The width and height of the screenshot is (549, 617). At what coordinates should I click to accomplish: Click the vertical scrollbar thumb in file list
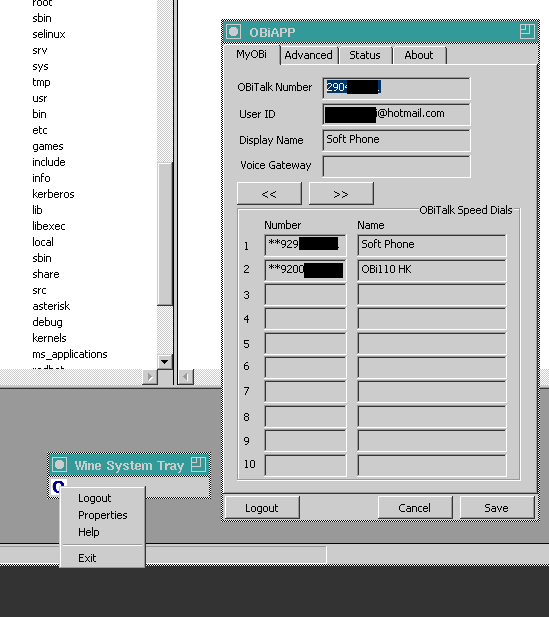pyautogui.click(x=165, y=234)
